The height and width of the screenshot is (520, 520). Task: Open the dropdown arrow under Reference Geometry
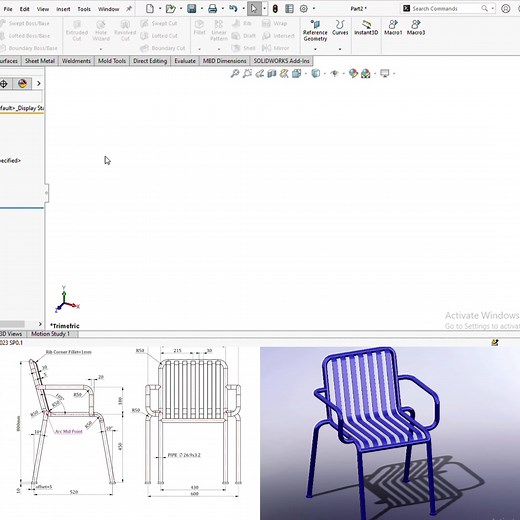tap(315, 49)
